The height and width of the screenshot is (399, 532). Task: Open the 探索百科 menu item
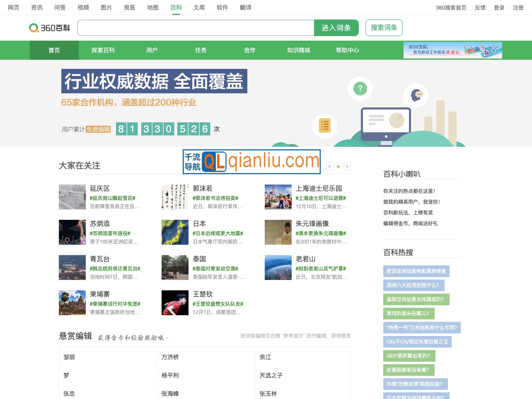click(103, 50)
